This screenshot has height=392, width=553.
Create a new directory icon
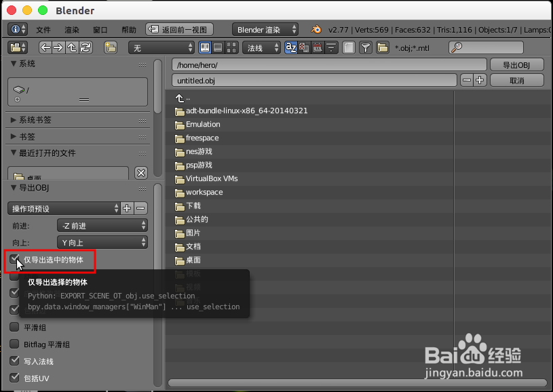[x=111, y=47]
